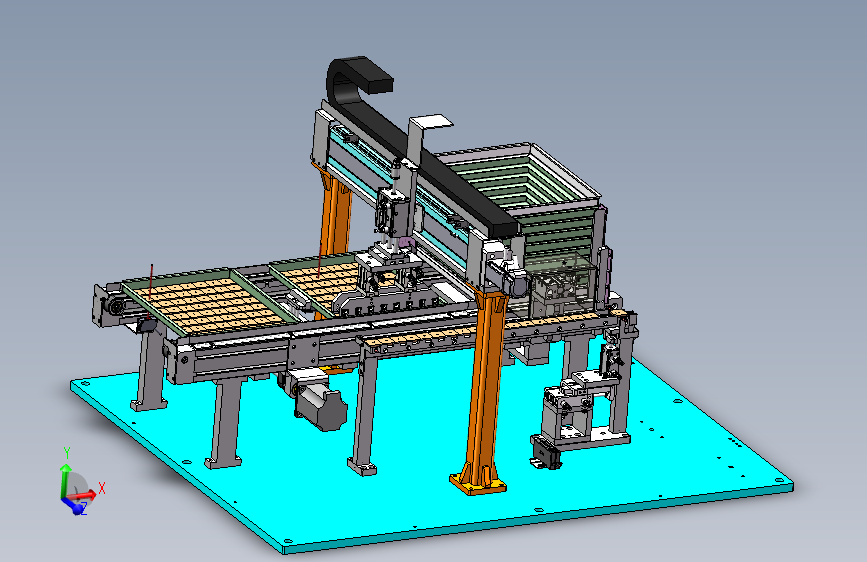Select the small black component on base plate
The image size is (867, 562).
click(x=546, y=454)
